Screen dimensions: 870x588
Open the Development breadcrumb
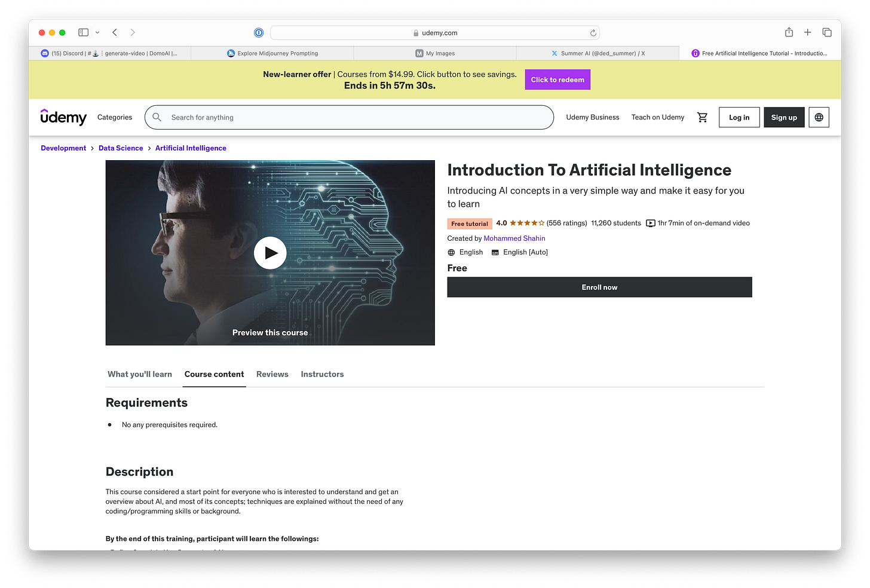[x=63, y=148]
